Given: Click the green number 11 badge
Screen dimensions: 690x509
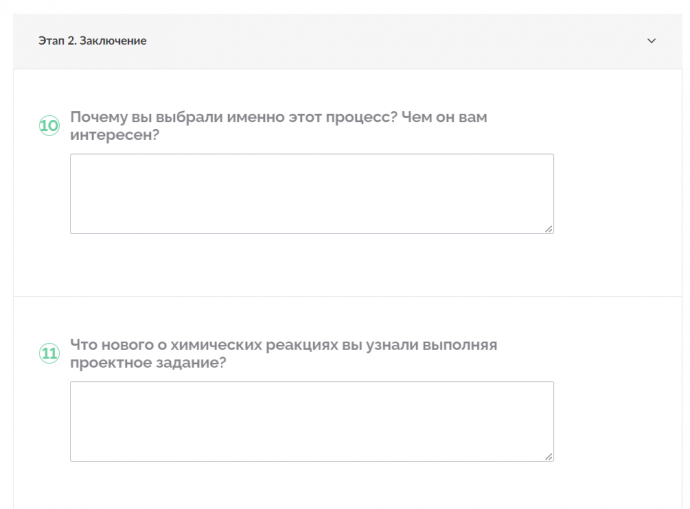Looking at the screenshot, I should tap(49, 353).
